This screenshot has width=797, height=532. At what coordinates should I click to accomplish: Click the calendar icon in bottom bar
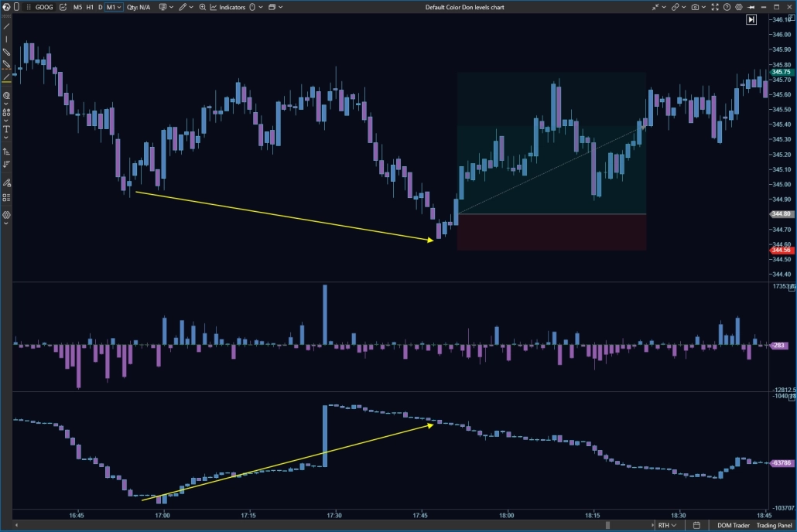[696, 525]
